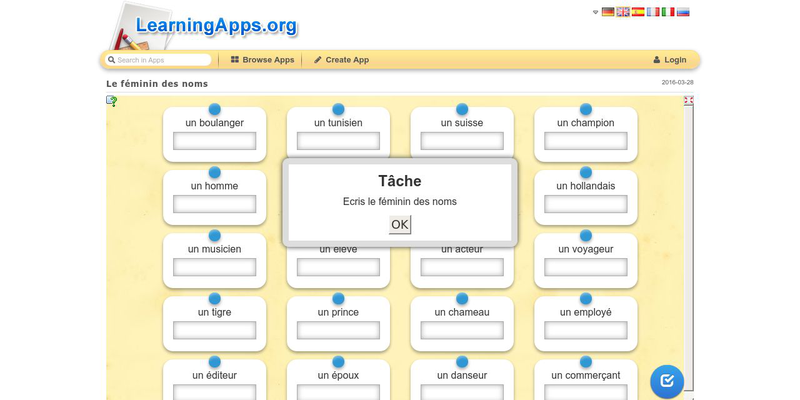This screenshot has width=800, height=400.
Task: Open the Browse Apps menu
Action: point(262,60)
